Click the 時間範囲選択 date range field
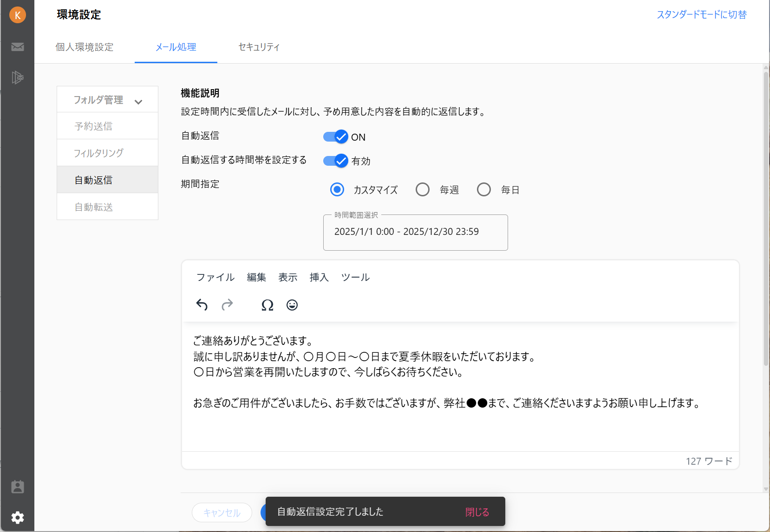This screenshot has width=770, height=532. [416, 232]
